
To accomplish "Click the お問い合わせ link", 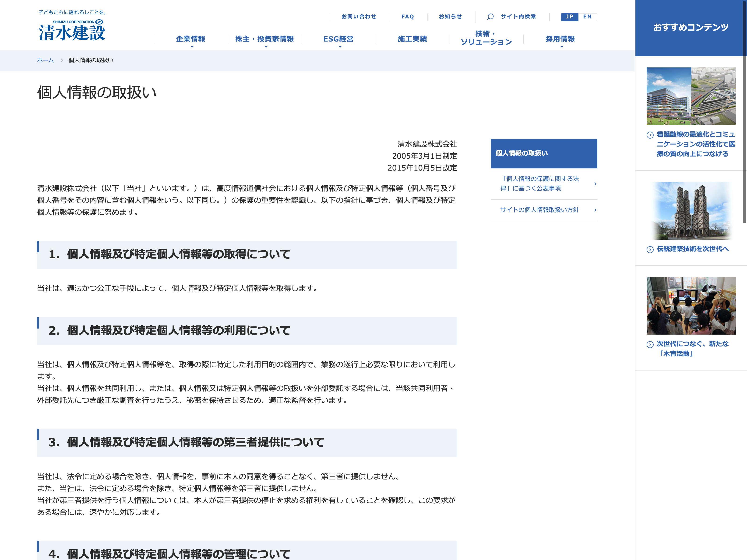I will 359,17.
